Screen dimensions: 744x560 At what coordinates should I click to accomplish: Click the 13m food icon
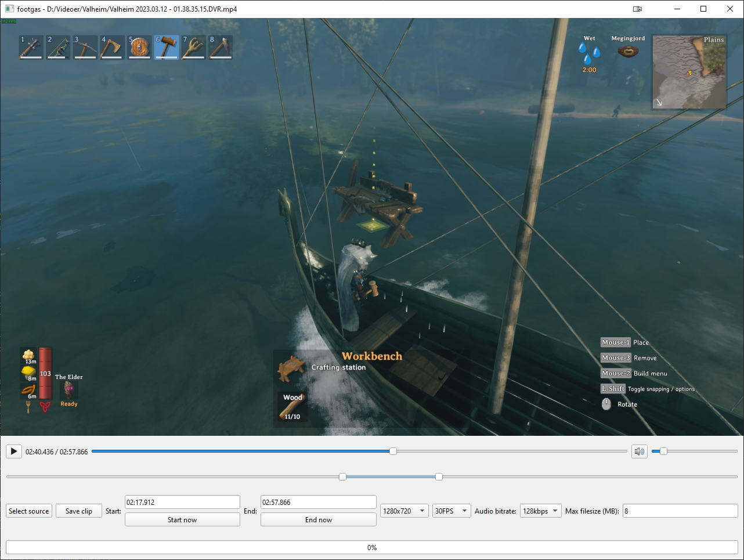[29, 356]
